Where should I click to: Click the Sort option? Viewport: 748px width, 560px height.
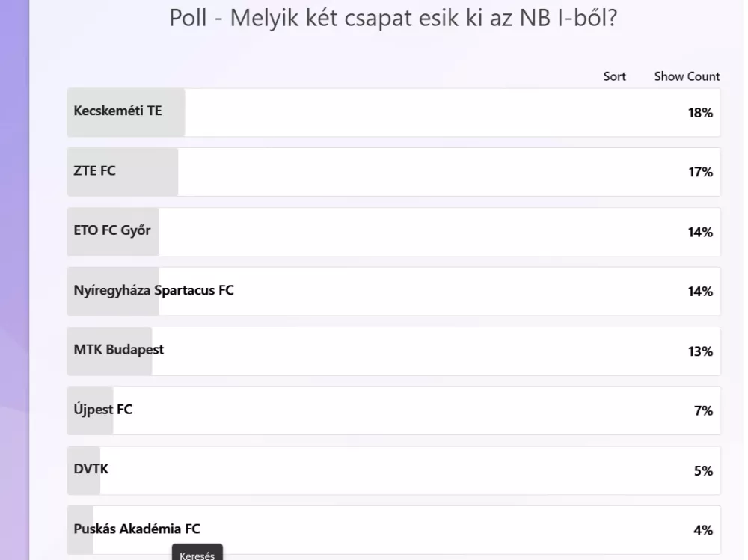(614, 76)
